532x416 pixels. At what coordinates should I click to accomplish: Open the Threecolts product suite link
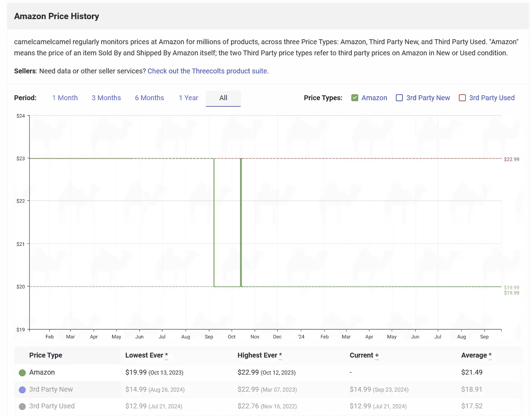[208, 71]
